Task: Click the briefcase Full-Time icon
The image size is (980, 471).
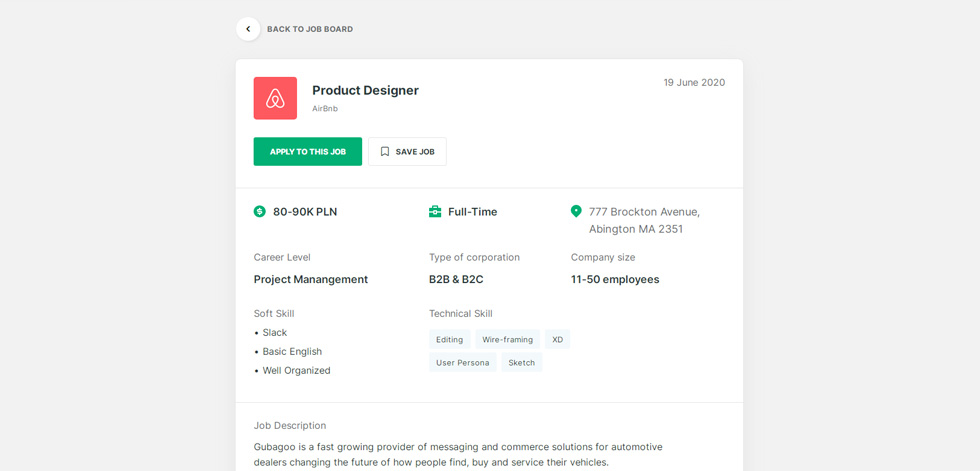Action: [435, 212]
